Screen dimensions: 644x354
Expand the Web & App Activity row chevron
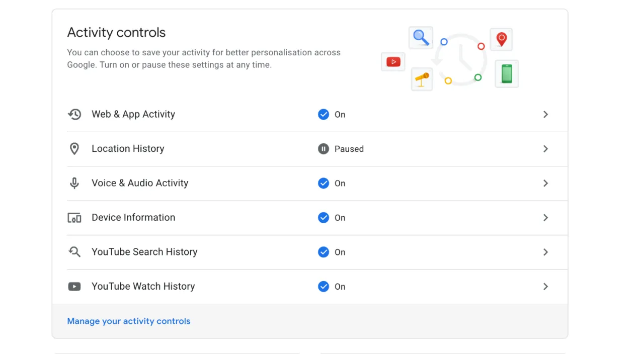[x=545, y=114]
